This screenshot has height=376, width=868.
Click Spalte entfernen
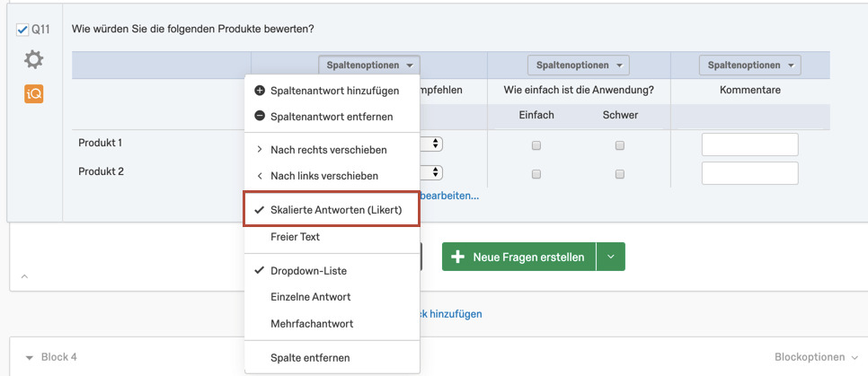[332, 358]
